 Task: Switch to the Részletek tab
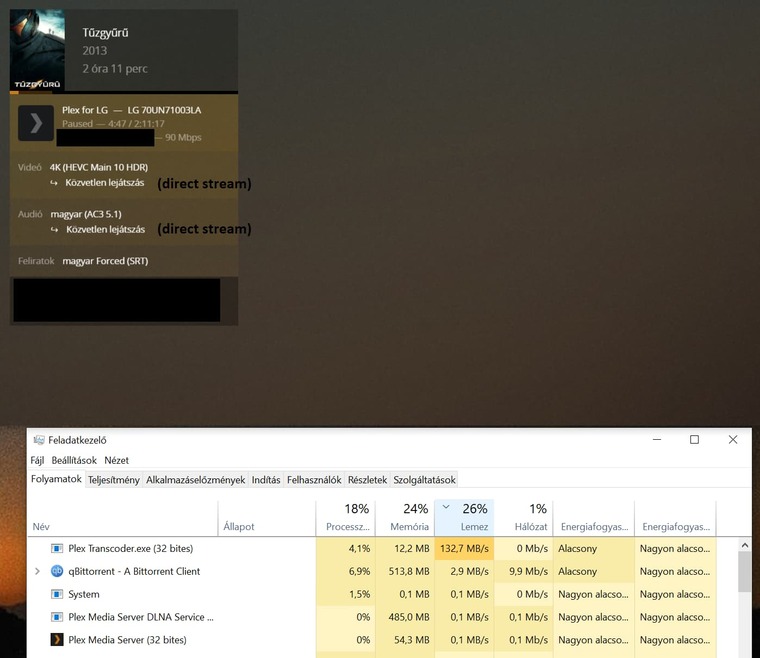point(367,480)
